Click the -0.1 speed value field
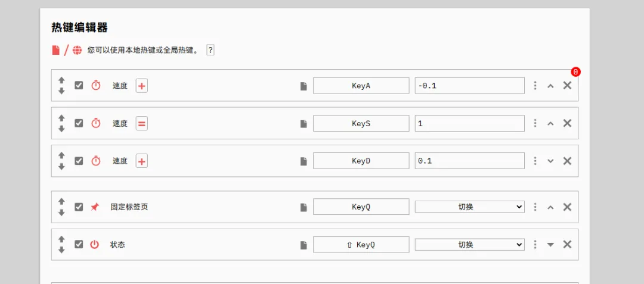Image resolution: width=644 pixels, height=284 pixels. click(x=469, y=86)
